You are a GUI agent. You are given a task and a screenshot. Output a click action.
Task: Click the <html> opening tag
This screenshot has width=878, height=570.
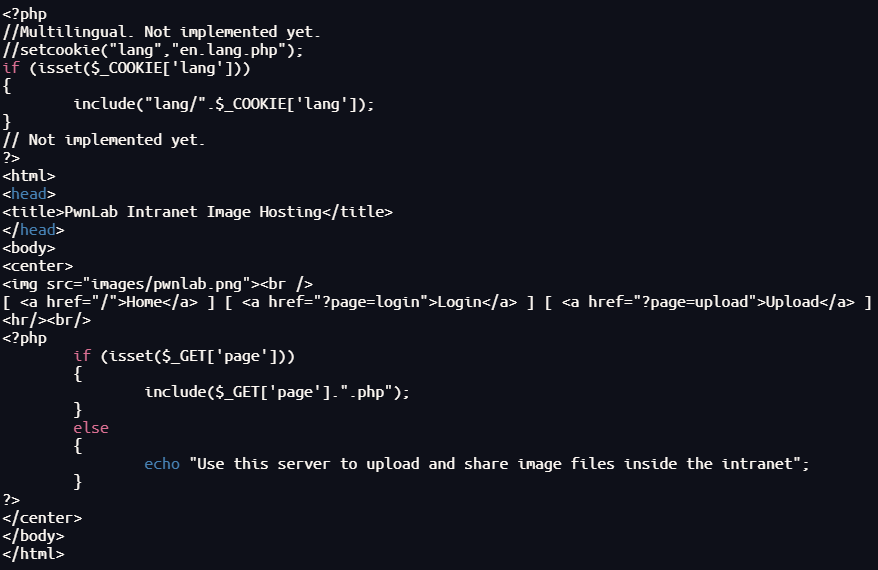(29, 176)
